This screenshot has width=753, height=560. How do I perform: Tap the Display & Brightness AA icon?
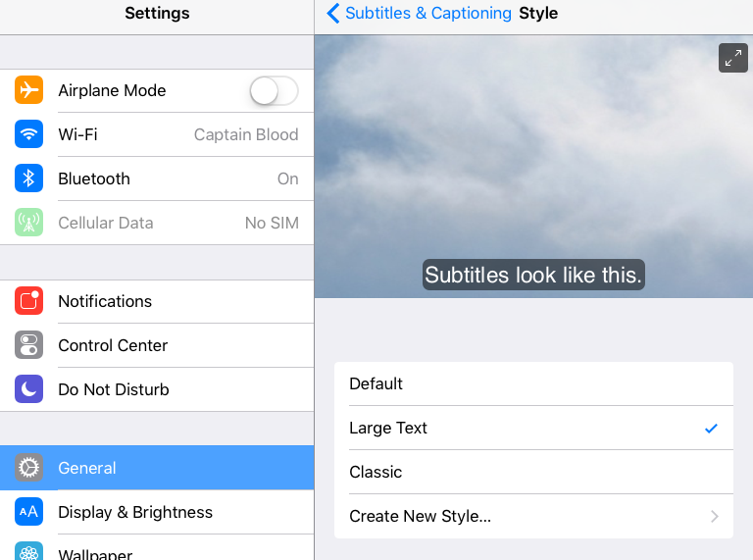28,512
